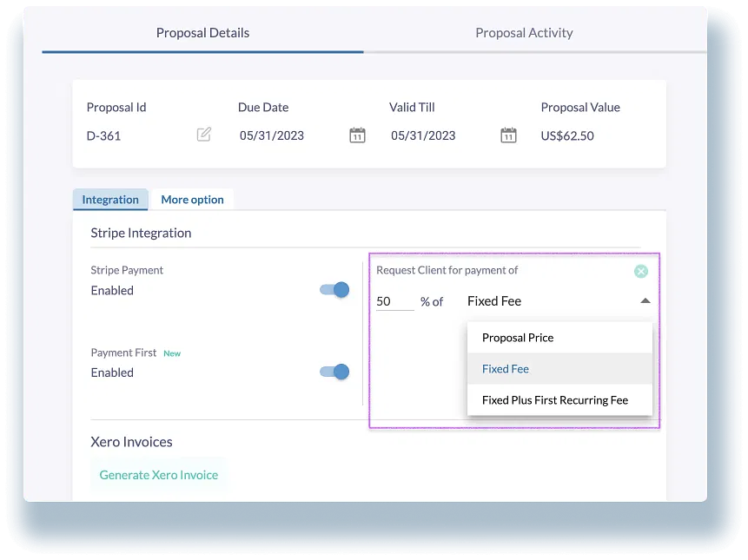This screenshot has height=560, width=748.
Task: Switch to the Proposal Activity tab
Action: pos(524,33)
